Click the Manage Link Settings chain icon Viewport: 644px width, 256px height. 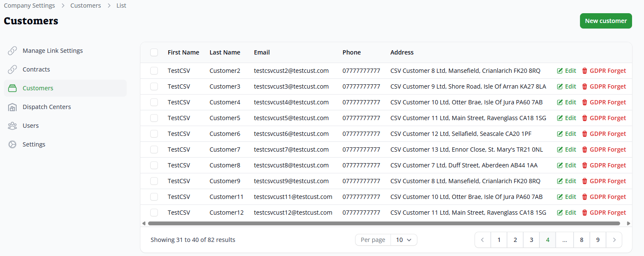[13, 51]
